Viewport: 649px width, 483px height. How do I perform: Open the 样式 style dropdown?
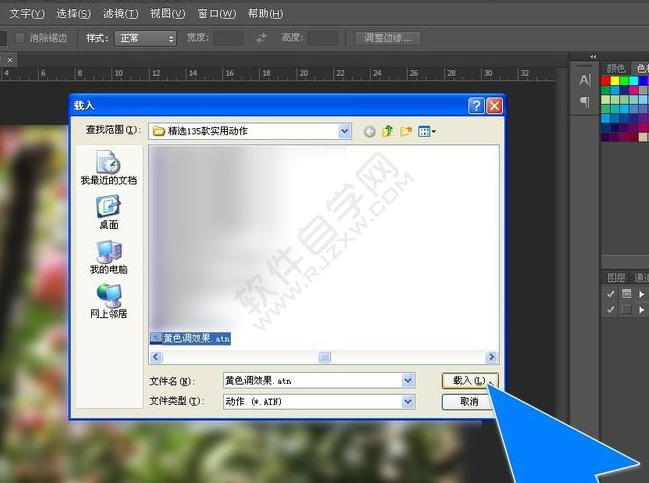click(146, 38)
